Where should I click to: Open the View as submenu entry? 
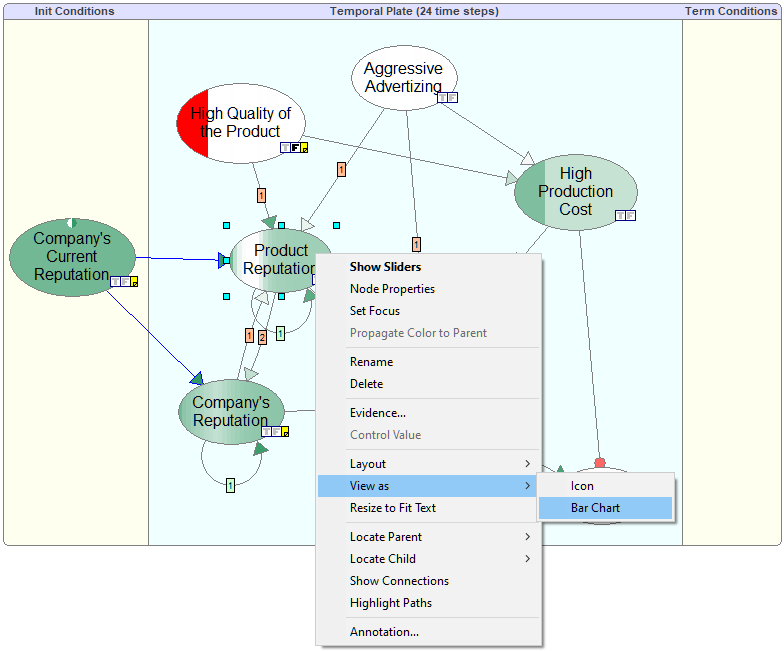tap(428, 486)
